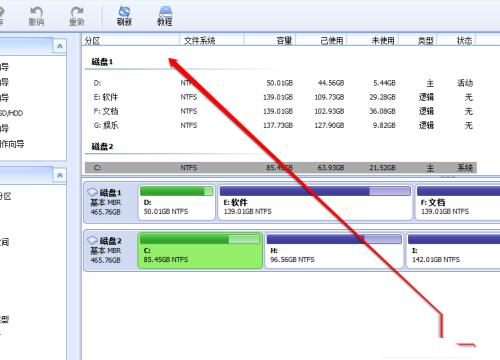Click the 9.82GB unused cell for G:
Image resolution: width=500 pixels, height=360 pixels.
tap(384, 125)
